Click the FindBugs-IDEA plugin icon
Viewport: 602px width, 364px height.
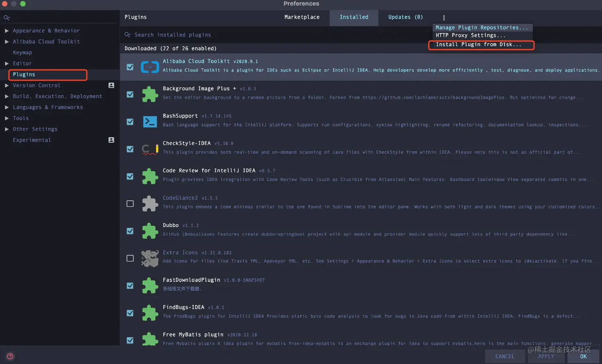click(150, 313)
